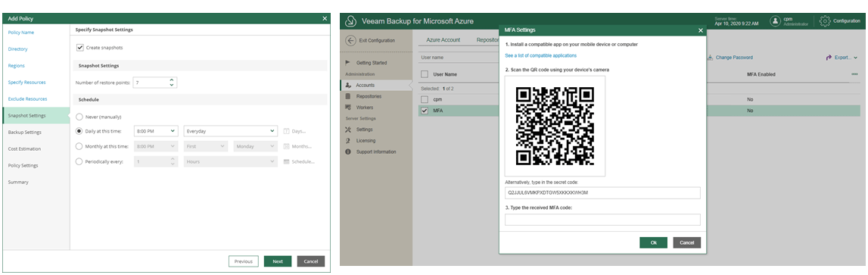Screen dimensions: 868x275
Task: Click the Change Password link
Action: (x=734, y=57)
